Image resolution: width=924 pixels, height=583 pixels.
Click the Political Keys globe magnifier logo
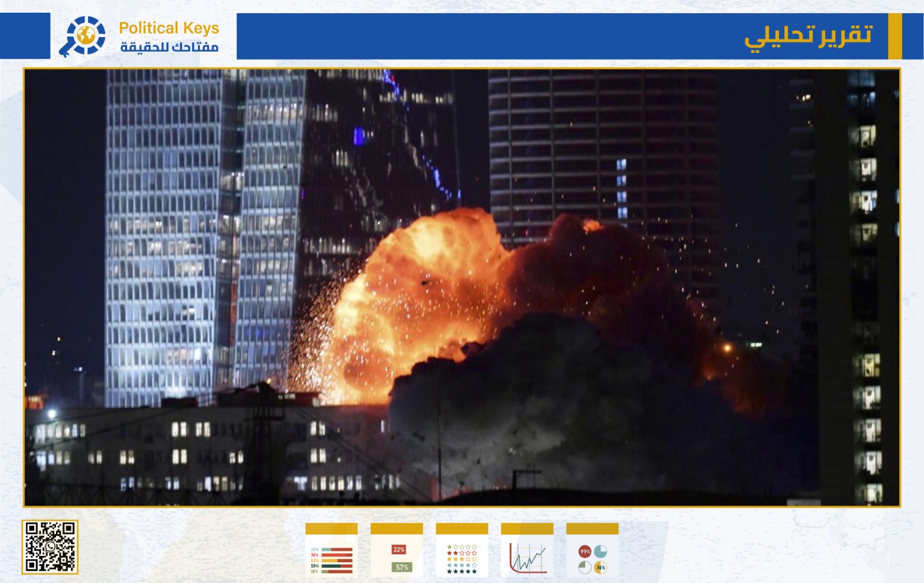pos(83,36)
